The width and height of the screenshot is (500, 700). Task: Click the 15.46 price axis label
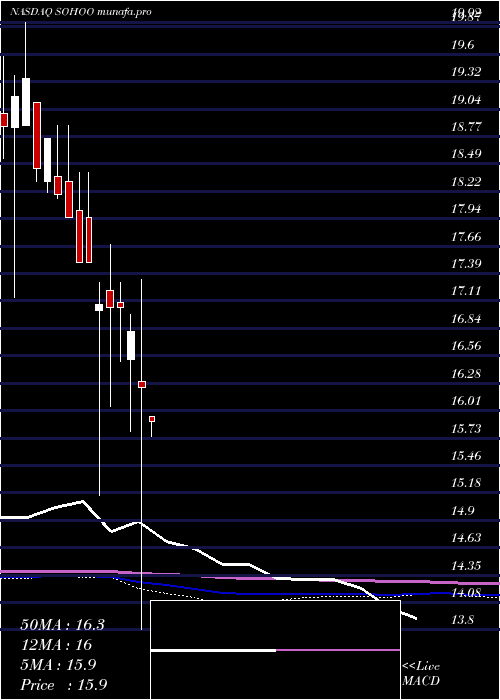(466, 456)
